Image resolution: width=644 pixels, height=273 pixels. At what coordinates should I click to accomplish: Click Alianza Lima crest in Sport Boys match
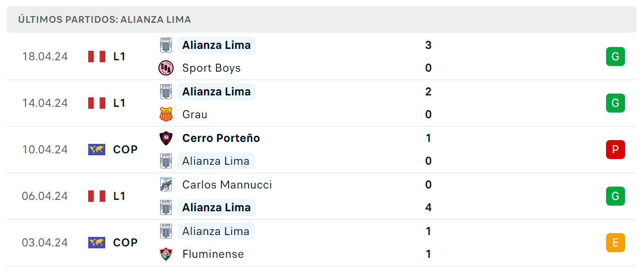point(166,45)
